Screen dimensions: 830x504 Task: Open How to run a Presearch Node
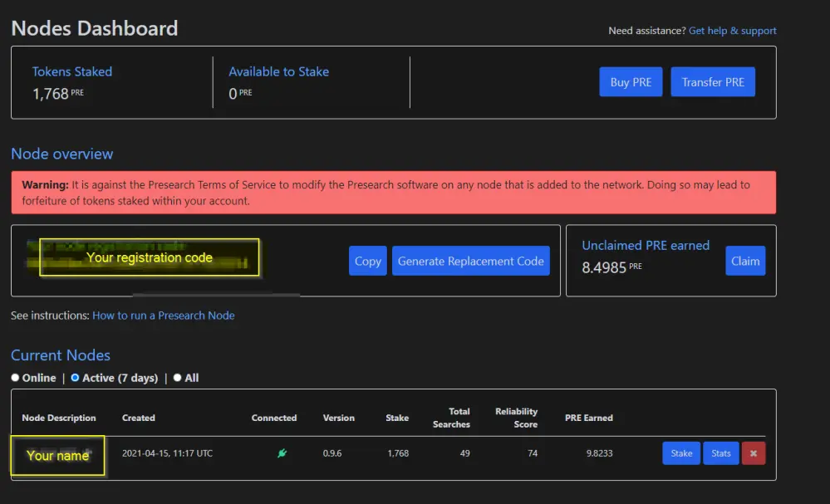point(164,316)
